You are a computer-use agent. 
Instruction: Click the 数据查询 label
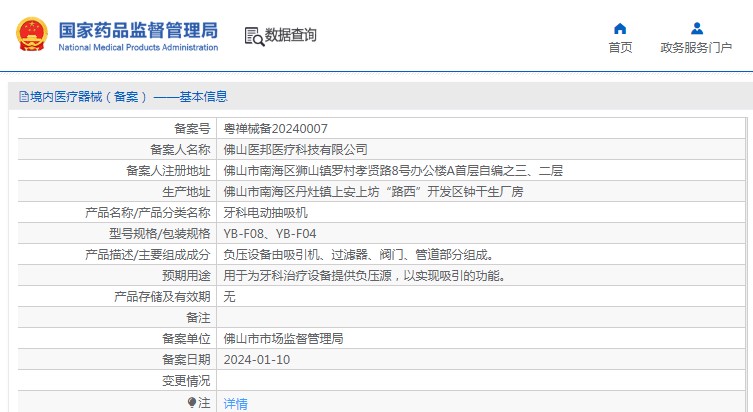click(x=291, y=35)
